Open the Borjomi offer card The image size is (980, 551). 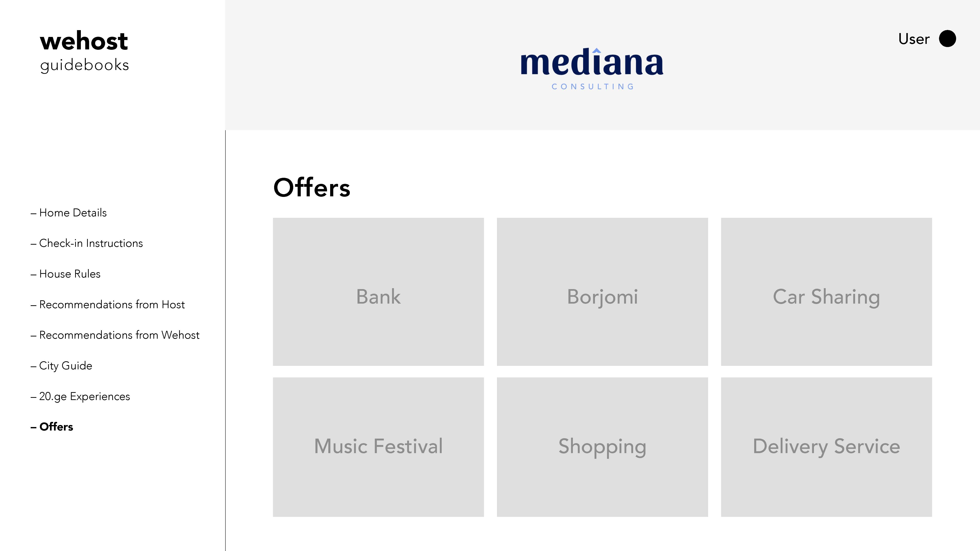coord(602,292)
